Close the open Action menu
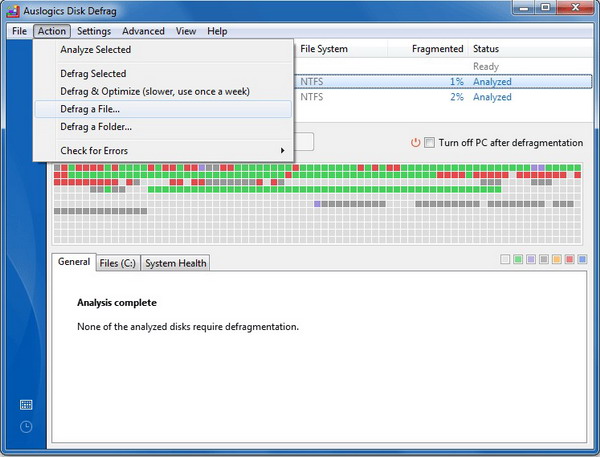Viewport: 600px width, 457px height. click(x=52, y=31)
